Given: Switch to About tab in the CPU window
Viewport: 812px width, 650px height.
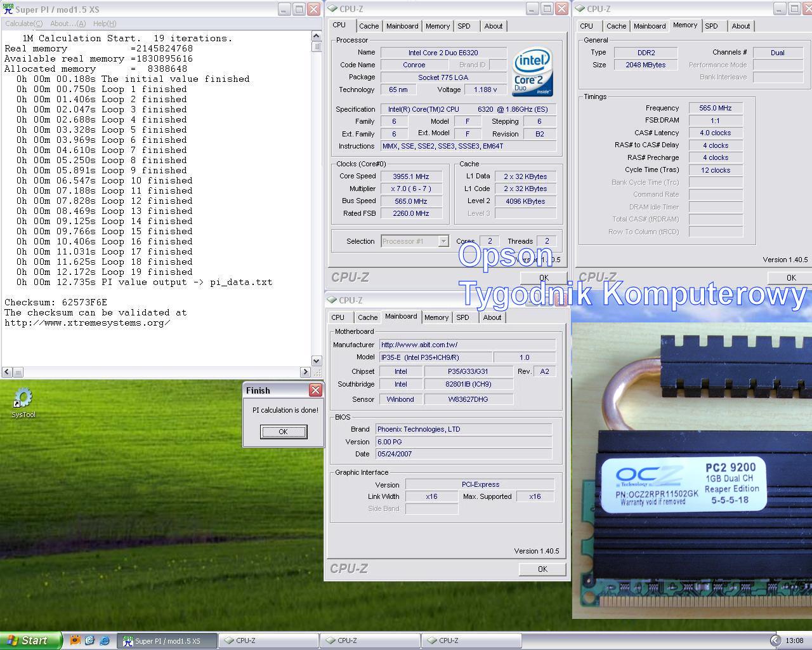Looking at the screenshot, I should point(494,26).
